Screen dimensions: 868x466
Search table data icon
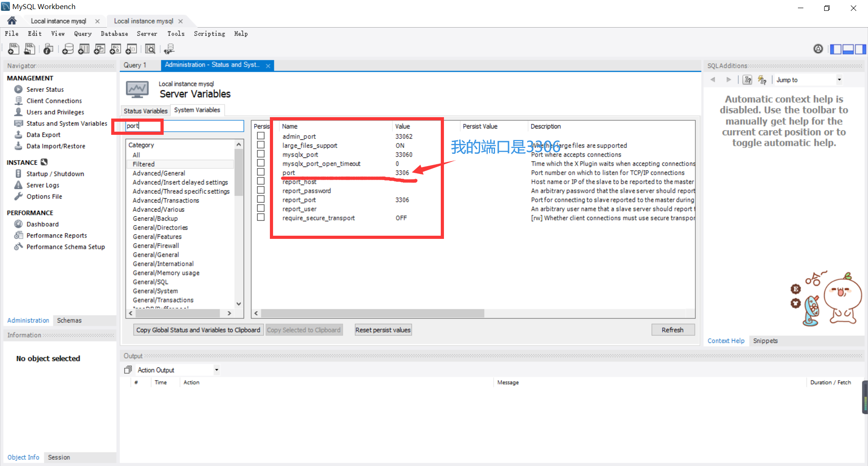(150, 49)
